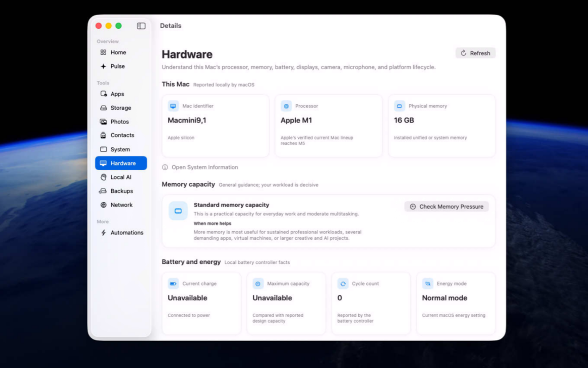Go to Backups
Image resolution: width=588 pixels, height=368 pixels.
[121, 191]
